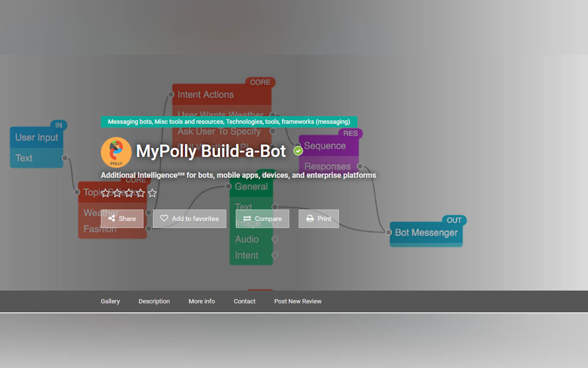Click the MyPolly Build-a-Bot title

click(210, 151)
